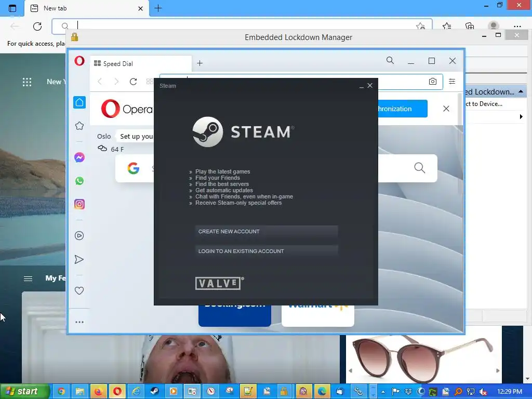
Task: Open Opera bookmarks star in sidebar
Action: click(x=79, y=126)
